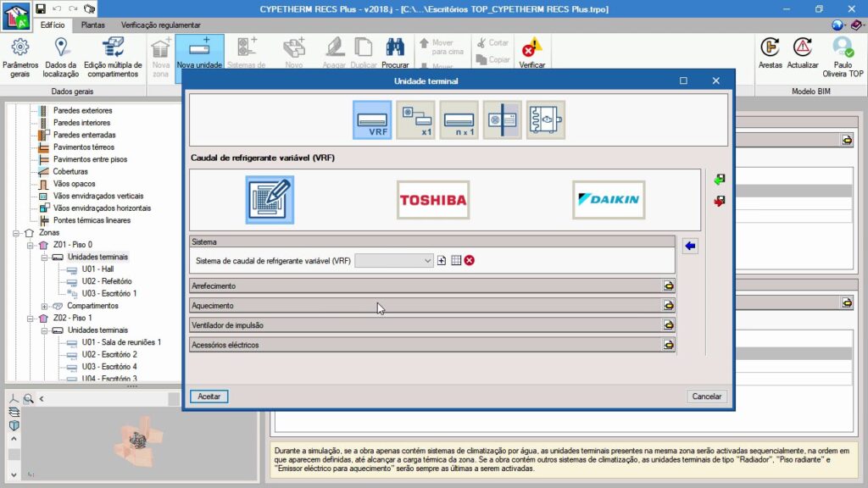The image size is (868, 488).
Task: Select the VRF terminal unit type icon
Action: tap(372, 119)
